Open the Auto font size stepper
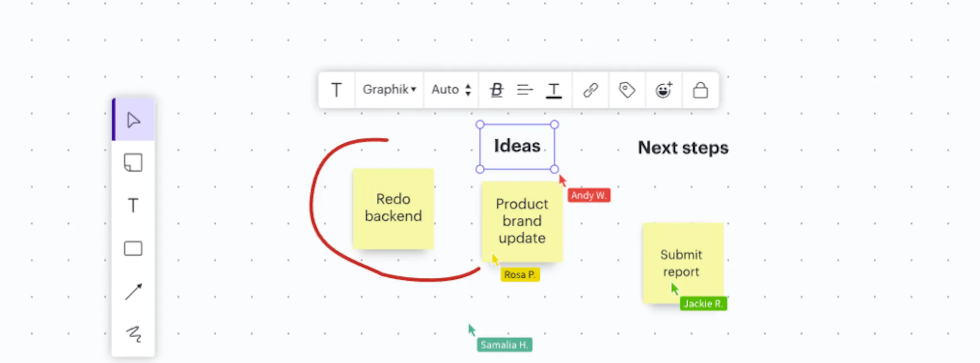Viewport: 980px width, 363px height. point(451,90)
